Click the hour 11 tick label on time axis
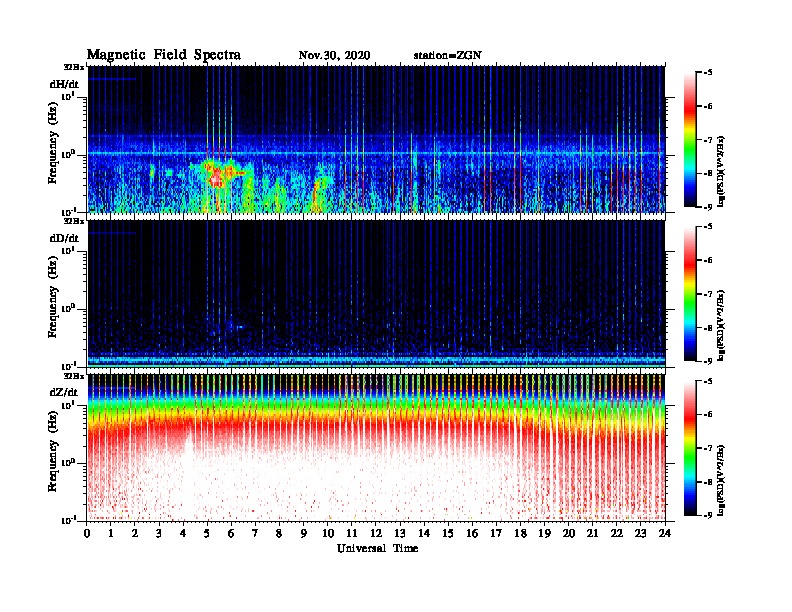 click(x=352, y=533)
